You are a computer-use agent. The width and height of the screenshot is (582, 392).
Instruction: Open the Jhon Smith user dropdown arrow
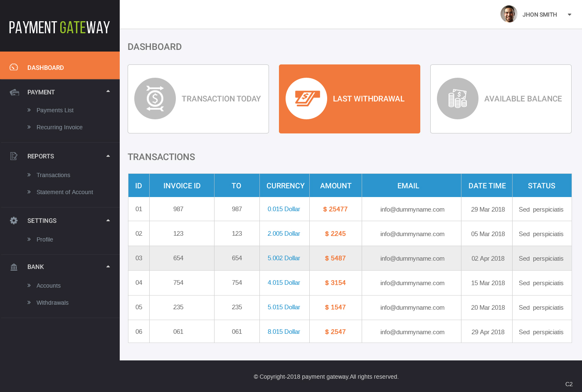[x=570, y=15]
